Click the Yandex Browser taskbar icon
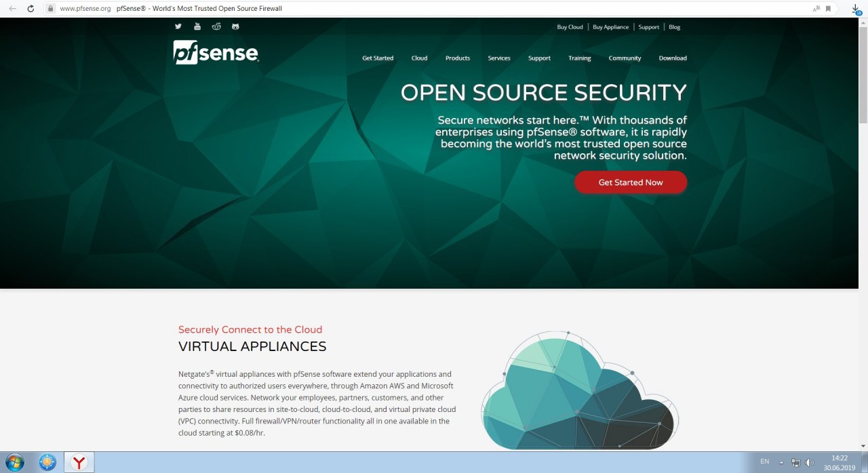868x473 pixels. (x=79, y=462)
